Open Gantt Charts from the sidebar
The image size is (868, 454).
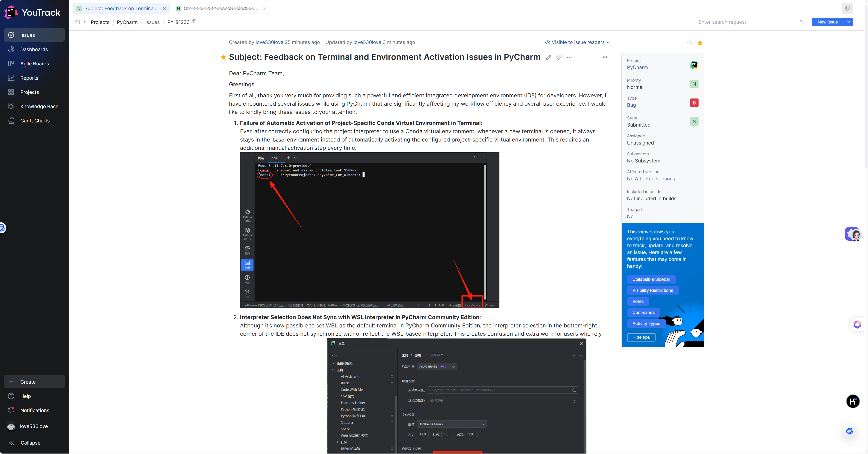[x=35, y=121]
